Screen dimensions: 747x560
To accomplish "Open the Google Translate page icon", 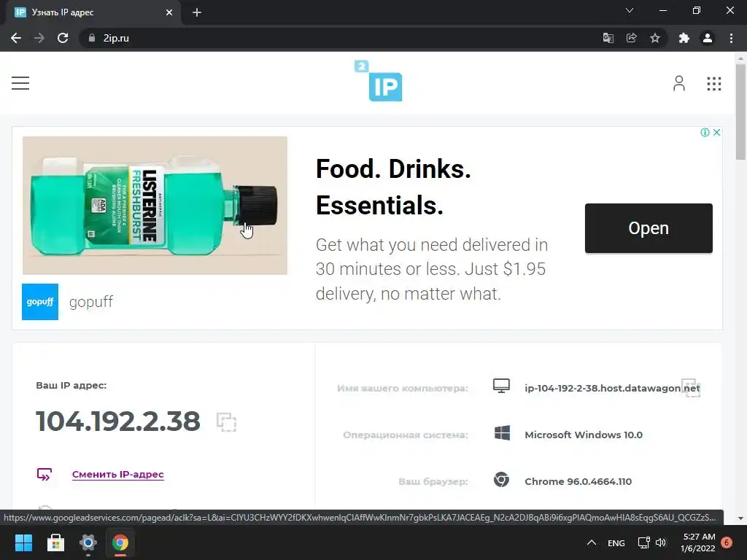I will coord(608,38).
